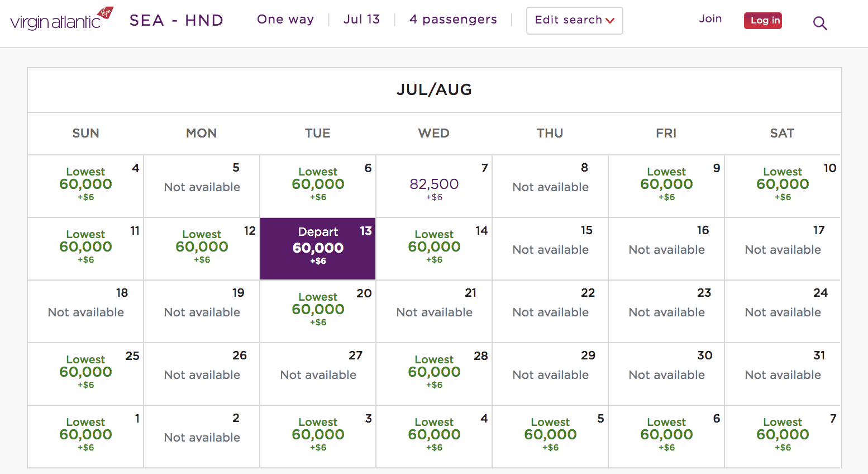
Task: Open the Edit search dropdown
Action: [x=574, y=21]
